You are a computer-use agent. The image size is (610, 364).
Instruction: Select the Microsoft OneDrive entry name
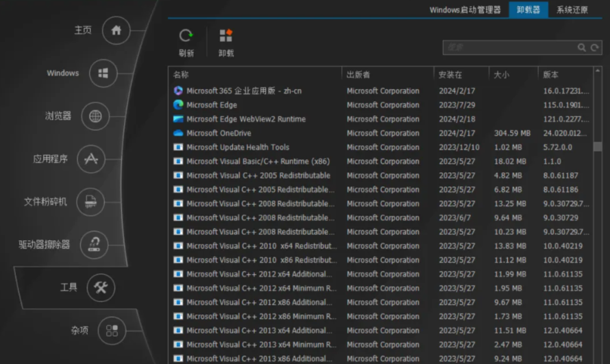pos(219,133)
